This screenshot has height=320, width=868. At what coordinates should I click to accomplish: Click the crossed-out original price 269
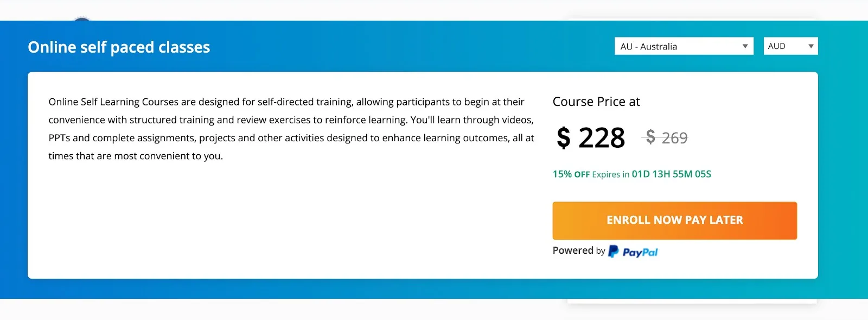[x=674, y=138]
